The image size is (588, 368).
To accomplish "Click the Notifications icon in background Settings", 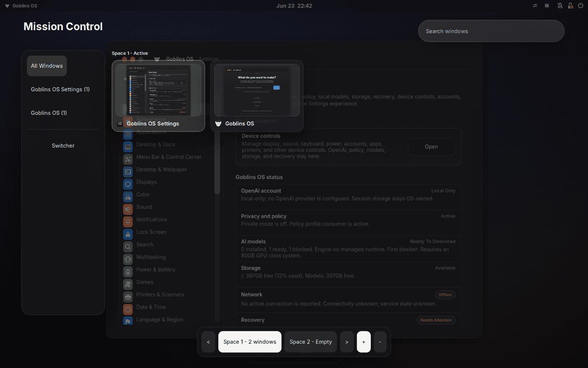I will point(128,222).
